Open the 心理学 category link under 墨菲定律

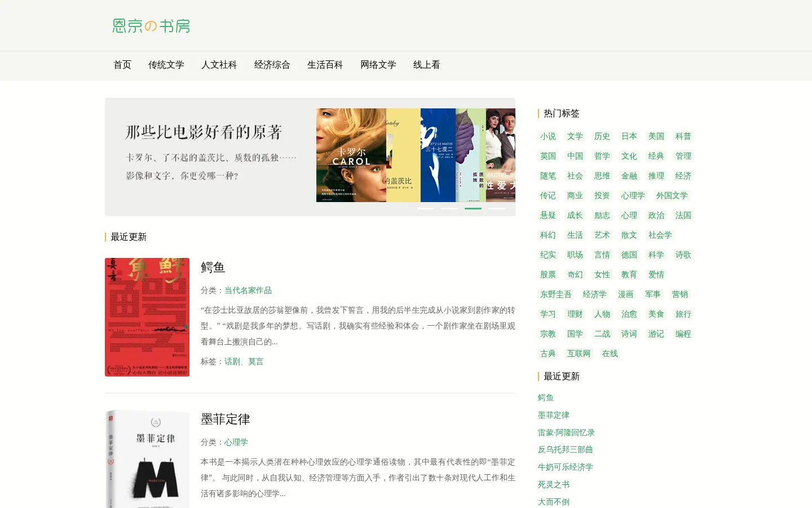236,442
